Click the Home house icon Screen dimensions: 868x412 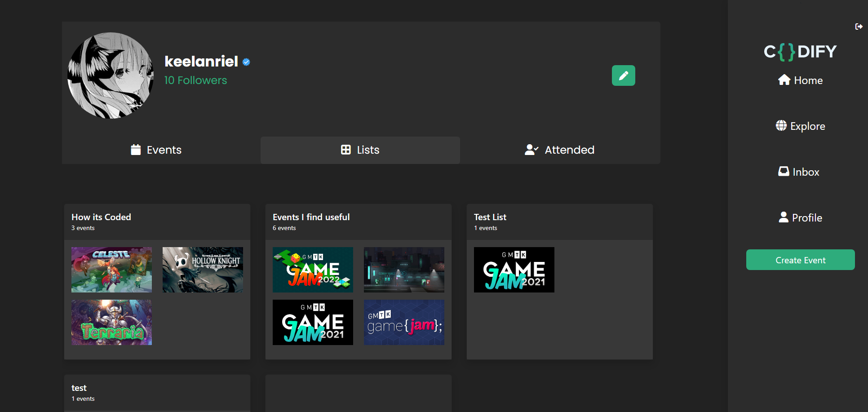click(784, 80)
